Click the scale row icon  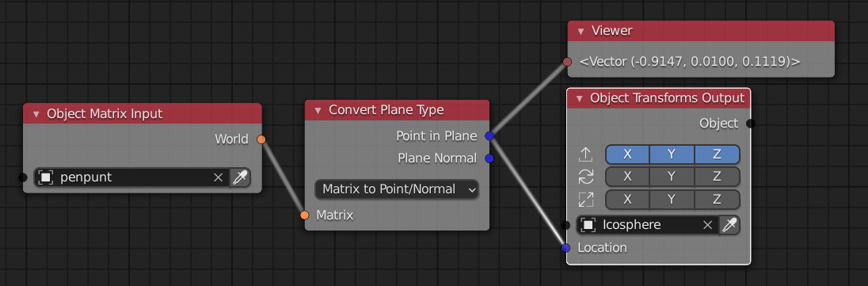(x=586, y=200)
